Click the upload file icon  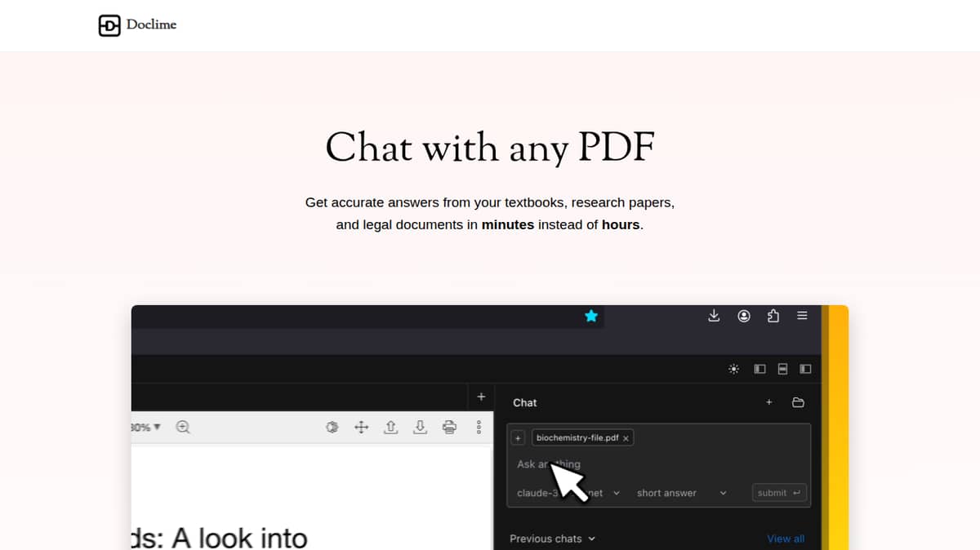[390, 427]
